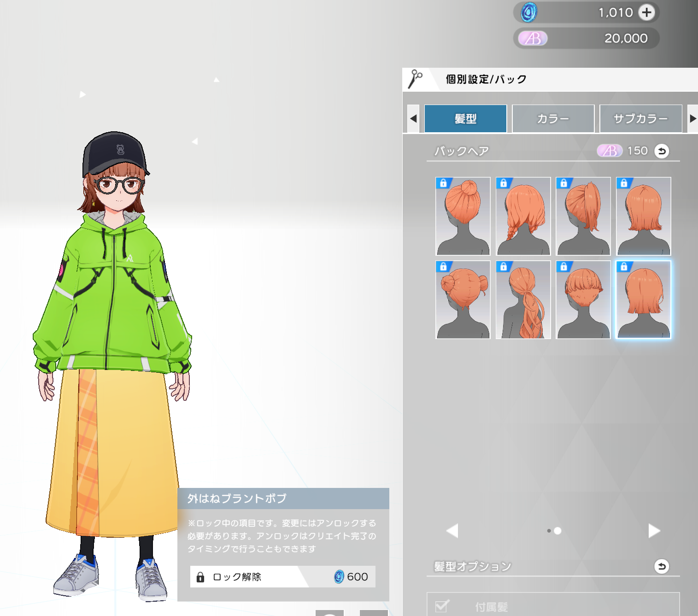This screenshot has width=698, height=616.
Task: Choose the high ponytail hairstyle
Action: [583, 216]
